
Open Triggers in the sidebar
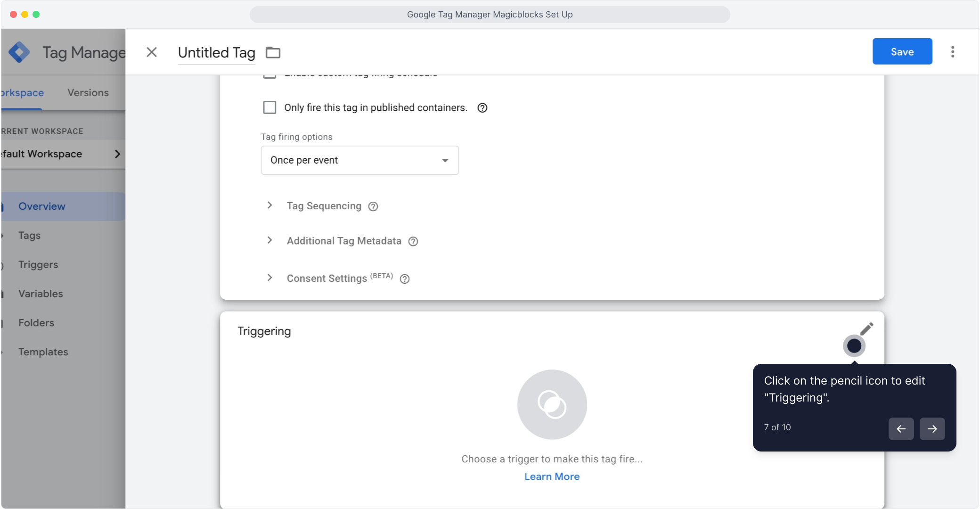click(x=38, y=264)
